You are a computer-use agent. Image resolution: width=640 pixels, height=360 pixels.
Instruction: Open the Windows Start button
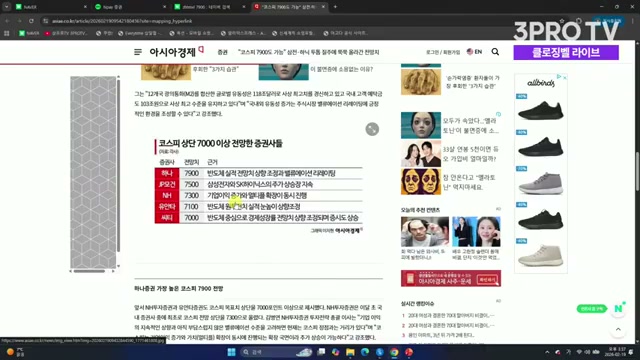point(231,352)
